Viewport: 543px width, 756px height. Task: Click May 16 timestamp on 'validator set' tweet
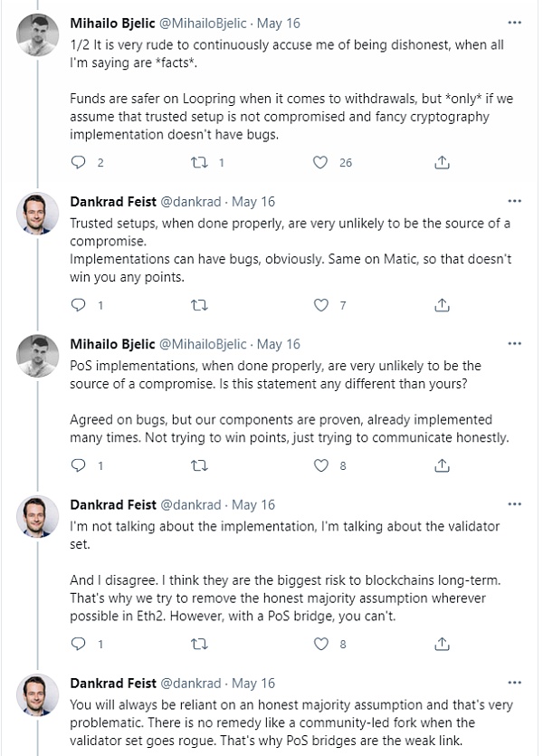[255, 504]
